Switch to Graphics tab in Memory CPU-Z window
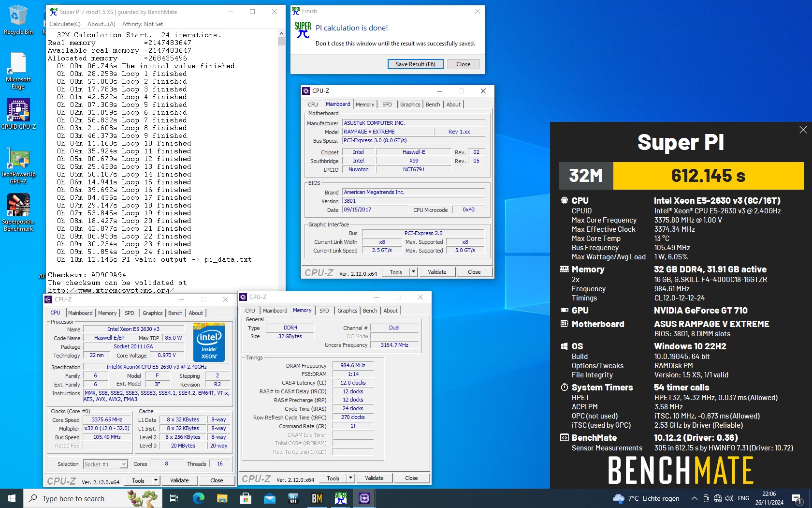812x508 pixels. pos(347,311)
